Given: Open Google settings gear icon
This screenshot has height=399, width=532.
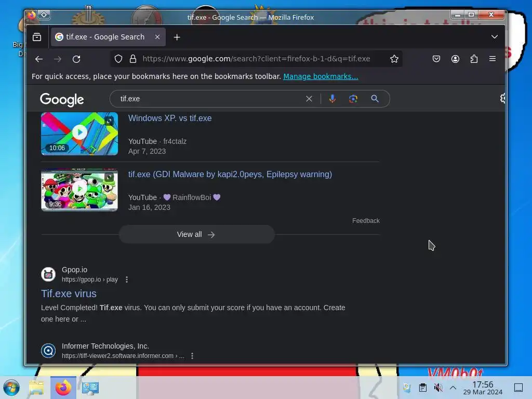Looking at the screenshot, I should coord(502,98).
